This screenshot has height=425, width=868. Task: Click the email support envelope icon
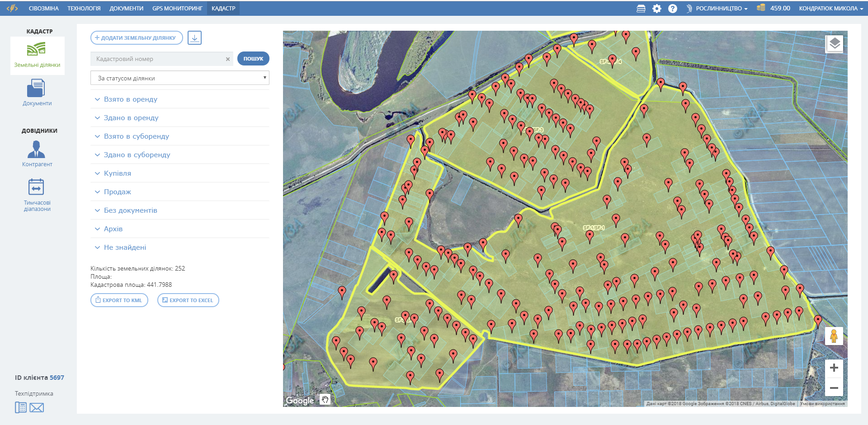(37, 408)
